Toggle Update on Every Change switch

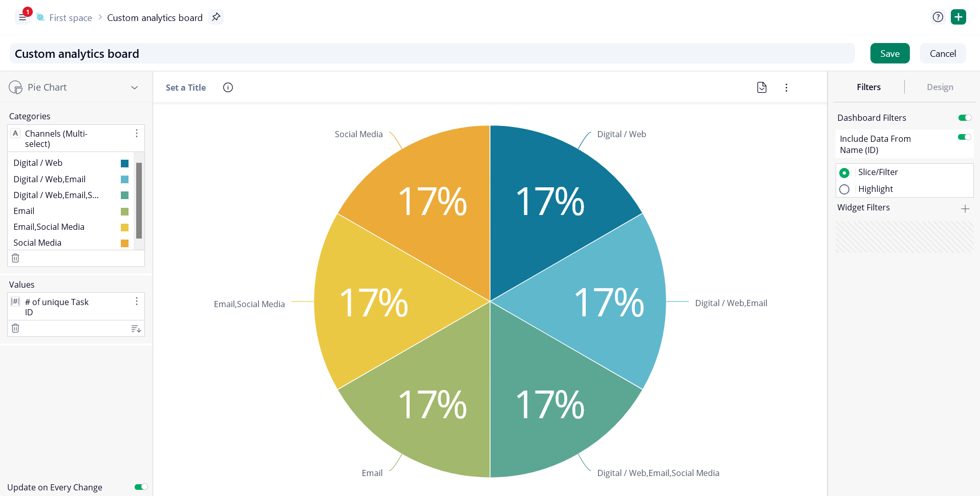tap(141, 487)
